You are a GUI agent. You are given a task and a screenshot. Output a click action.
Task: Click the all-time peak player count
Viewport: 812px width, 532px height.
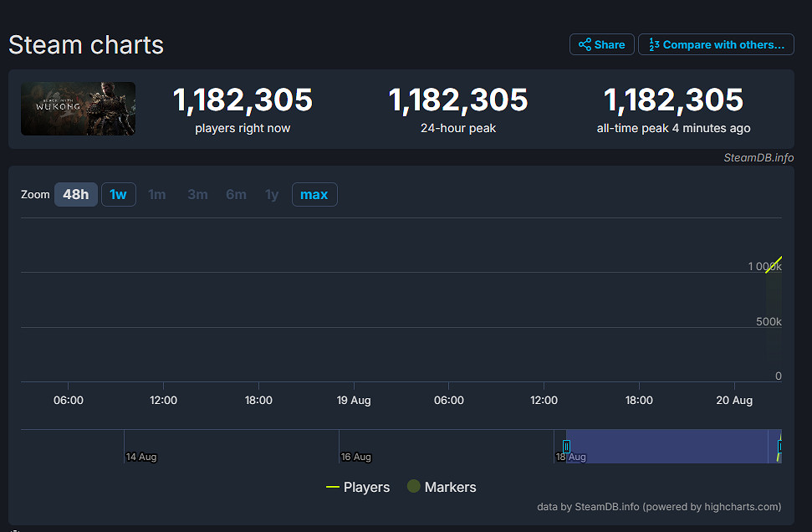[x=673, y=100]
